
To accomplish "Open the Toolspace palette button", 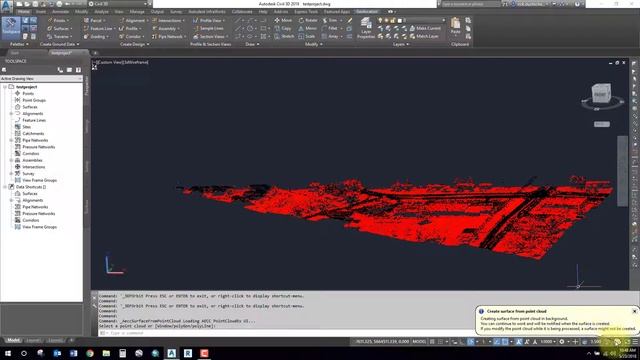I will (11, 27).
